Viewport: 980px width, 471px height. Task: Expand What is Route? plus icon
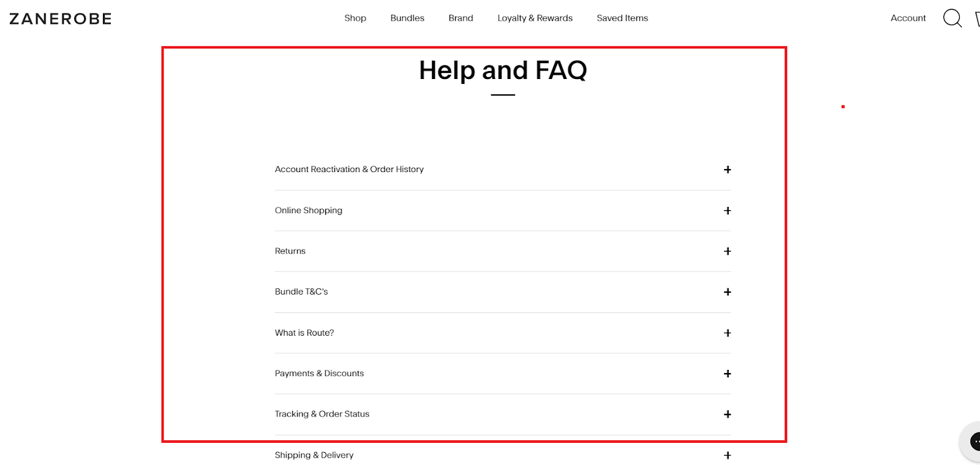pyautogui.click(x=727, y=333)
